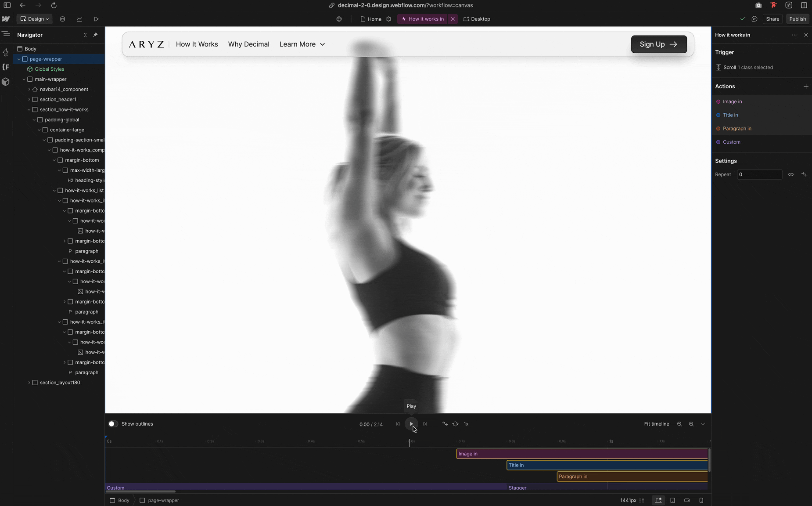Toggle reverse playback arrows in timeline controls

point(445,424)
